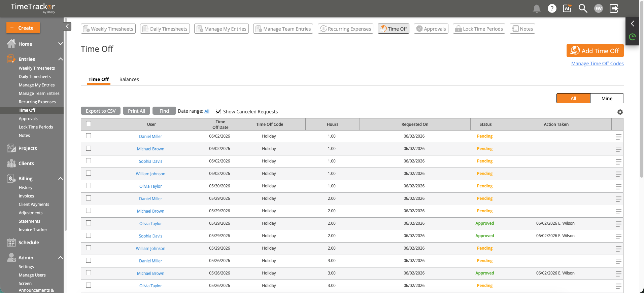
Task: Select the All filter toggle
Action: pyautogui.click(x=573, y=98)
